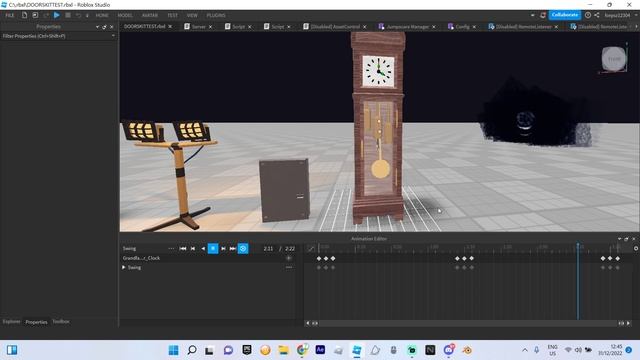The image size is (640, 360).
Task: Click the timeline horizontal scrollbar
Action: tap(468, 323)
